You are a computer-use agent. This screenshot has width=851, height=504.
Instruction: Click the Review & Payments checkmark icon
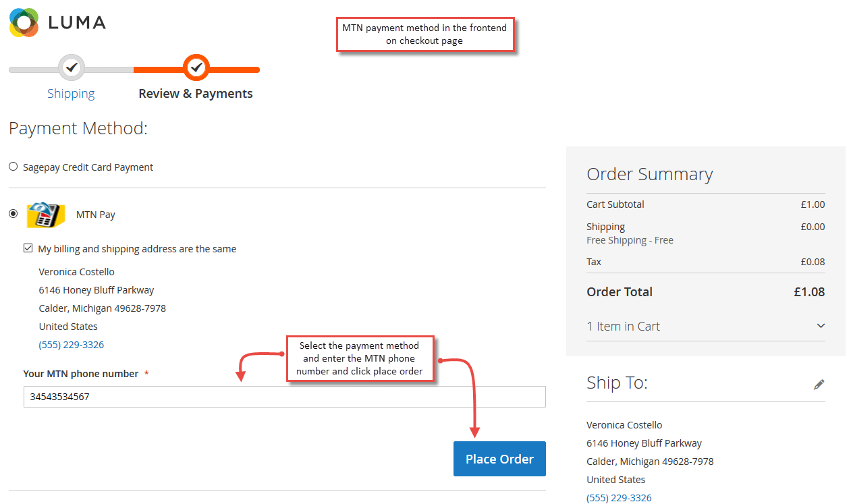196,67
